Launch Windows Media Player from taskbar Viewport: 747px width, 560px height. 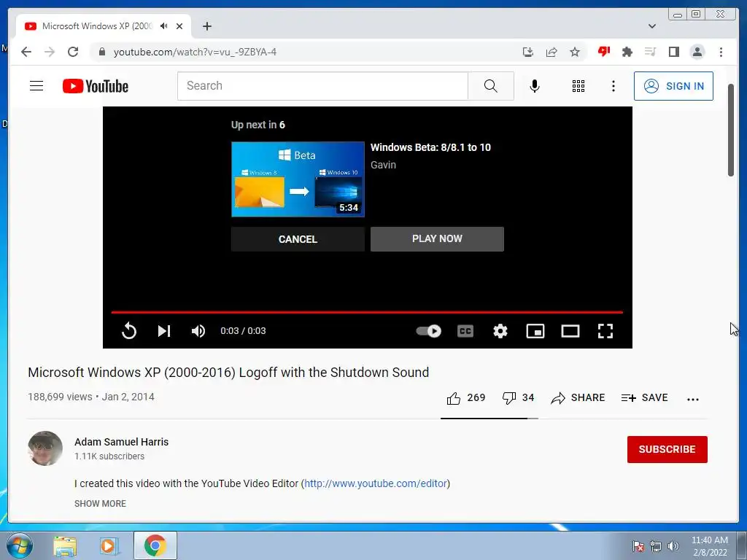click(109, 545)
